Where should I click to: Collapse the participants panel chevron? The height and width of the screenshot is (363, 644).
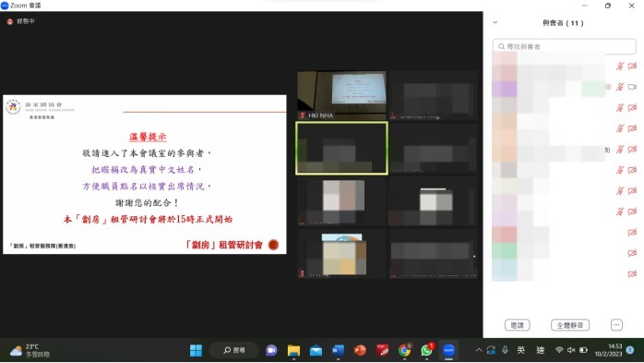click(495, 22)
